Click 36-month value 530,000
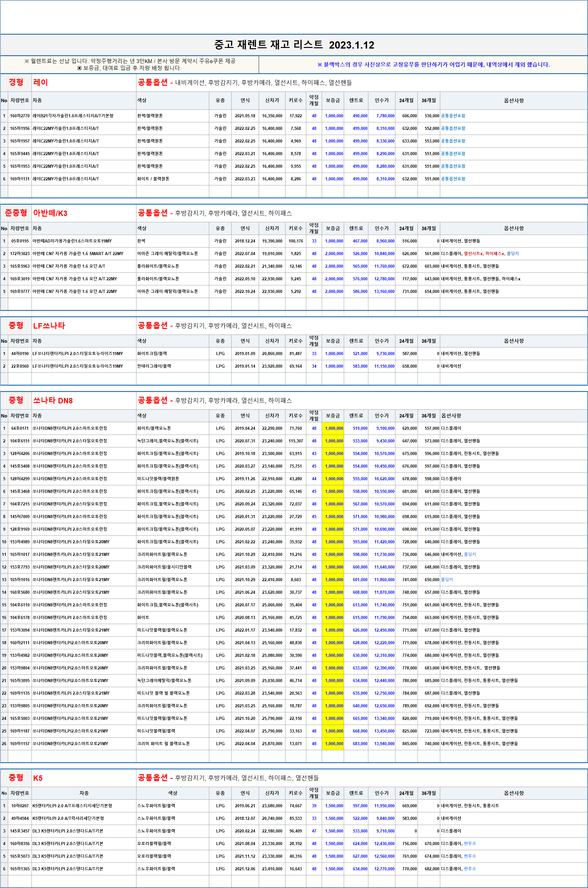The height and width of the screenshot is (888, 588). 432,116
